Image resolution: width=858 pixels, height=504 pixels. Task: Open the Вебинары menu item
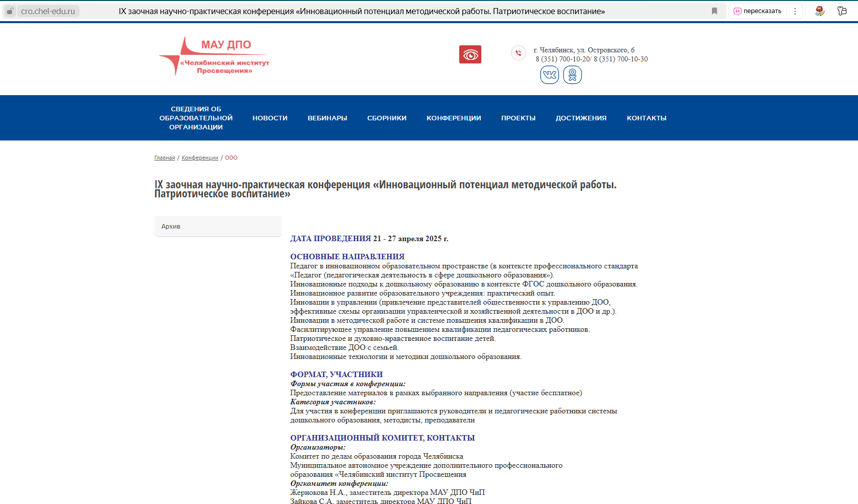[327, 118]
